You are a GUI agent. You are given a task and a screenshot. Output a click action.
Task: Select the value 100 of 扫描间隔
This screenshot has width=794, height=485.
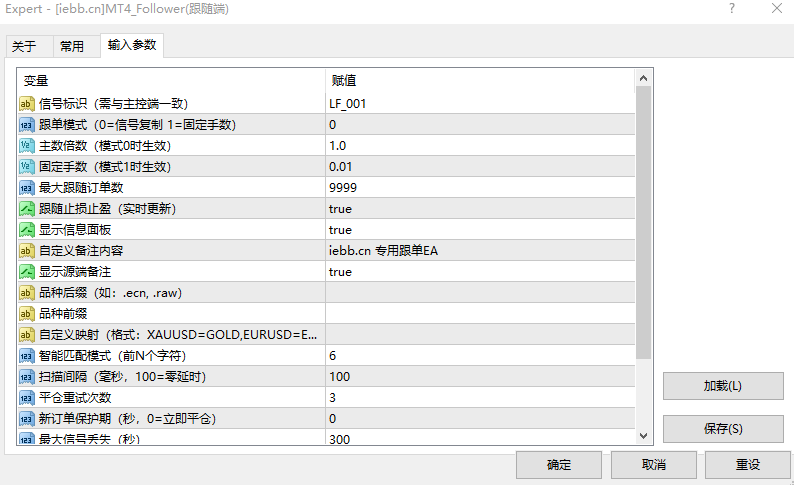tap(480, 377)
